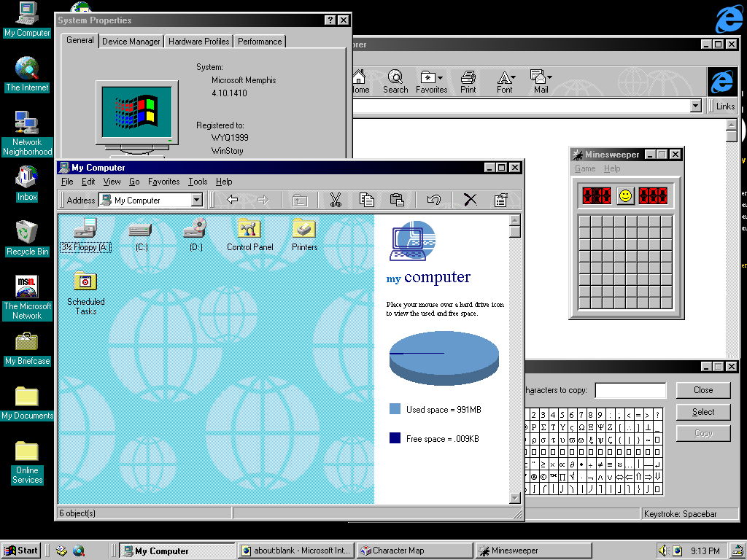
Task: Click the System Properties help question mark button
Action: (330, 20)
